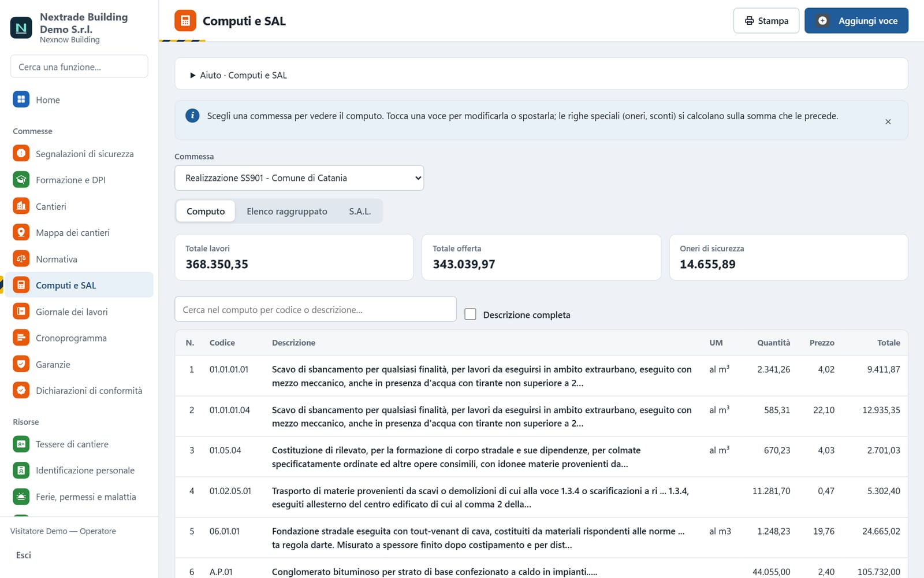Click the Cronoprogramma chart icon
Image resolution: width=924 pixels, height=578 pixels.
[21, 338]
